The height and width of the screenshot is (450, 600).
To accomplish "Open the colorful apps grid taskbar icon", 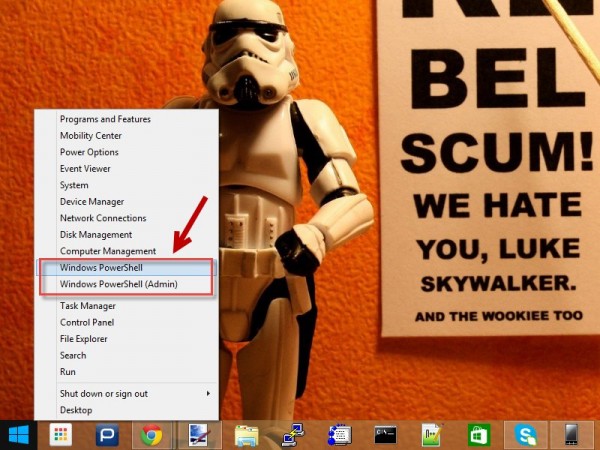I will [x=61, y=435].
